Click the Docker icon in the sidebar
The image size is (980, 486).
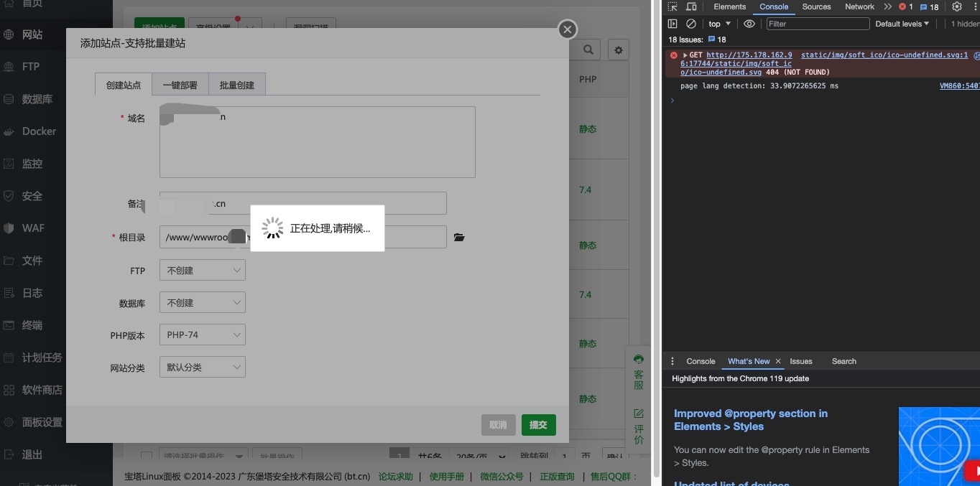click(9, 131)
